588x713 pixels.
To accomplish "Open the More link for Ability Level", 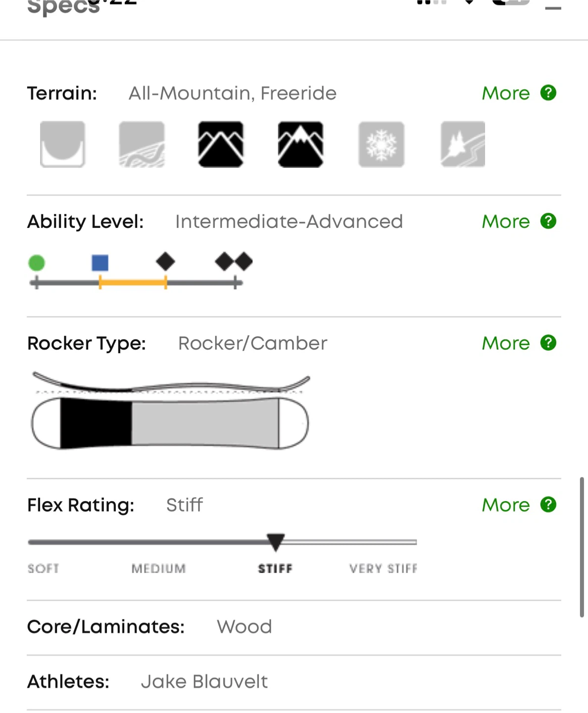I will click(x=505, y=221).
